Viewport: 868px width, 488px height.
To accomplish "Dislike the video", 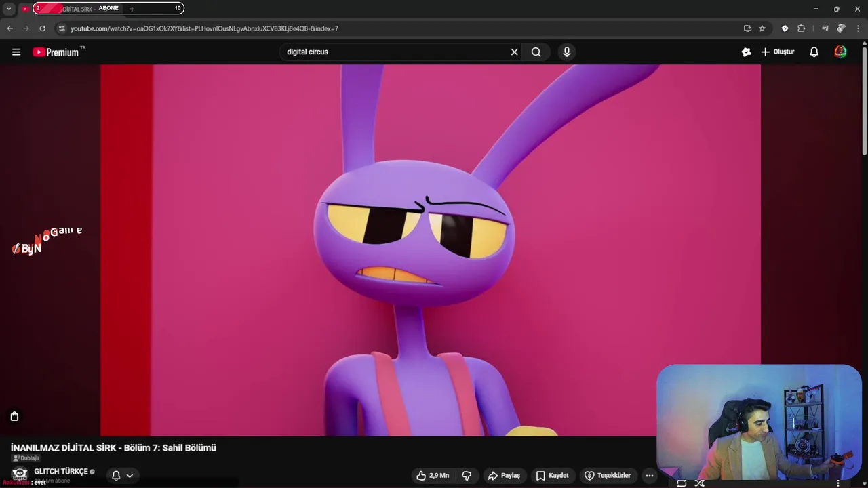I will [x=467, y=476].
